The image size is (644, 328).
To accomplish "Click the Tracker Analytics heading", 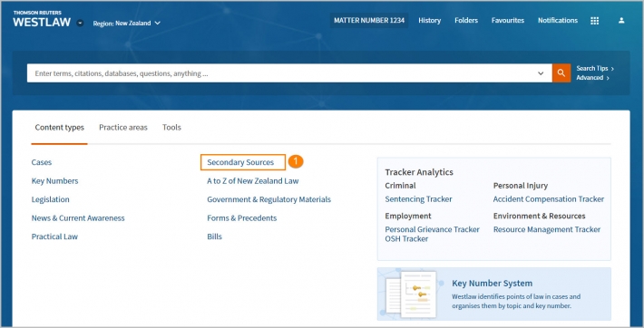I will click(419, 172).
